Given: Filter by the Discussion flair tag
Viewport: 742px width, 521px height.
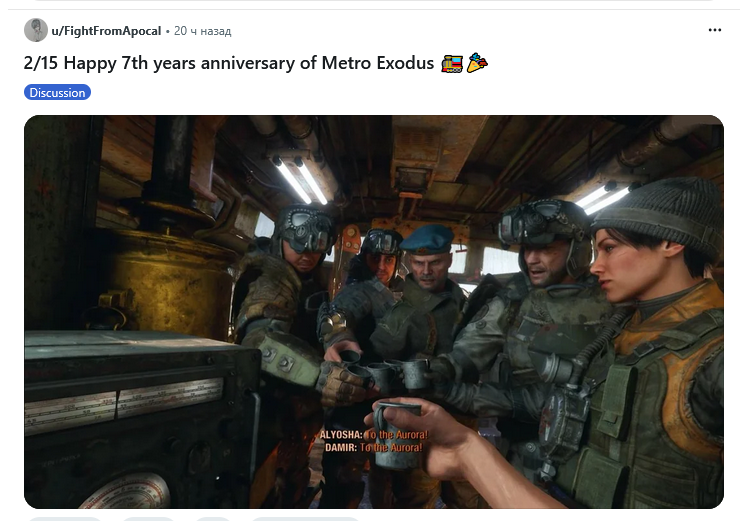Looking at the screenshot, I should click(57, 93).
